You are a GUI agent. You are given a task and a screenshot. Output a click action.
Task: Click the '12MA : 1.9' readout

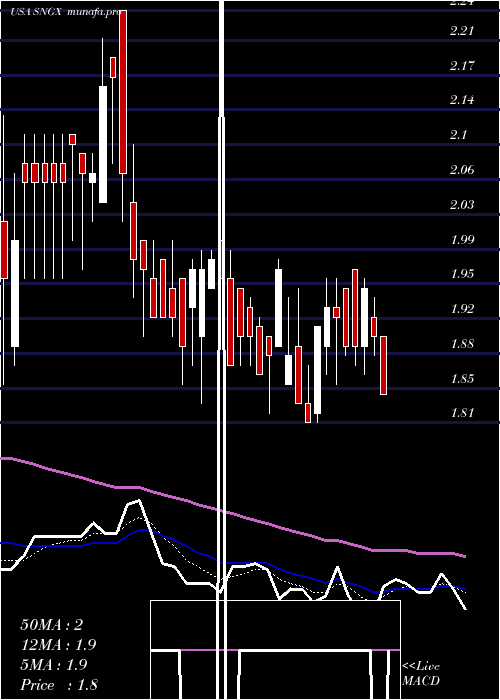click(58, 645)
